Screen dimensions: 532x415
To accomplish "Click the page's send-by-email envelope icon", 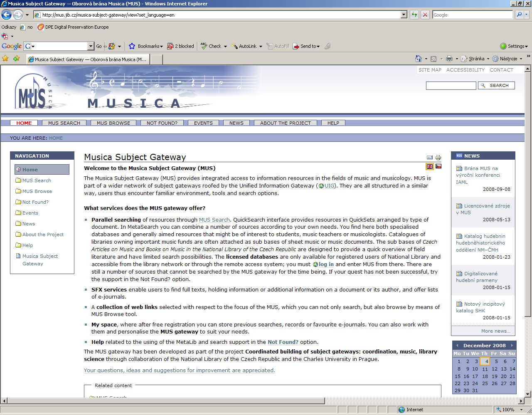I will point(430,158).
